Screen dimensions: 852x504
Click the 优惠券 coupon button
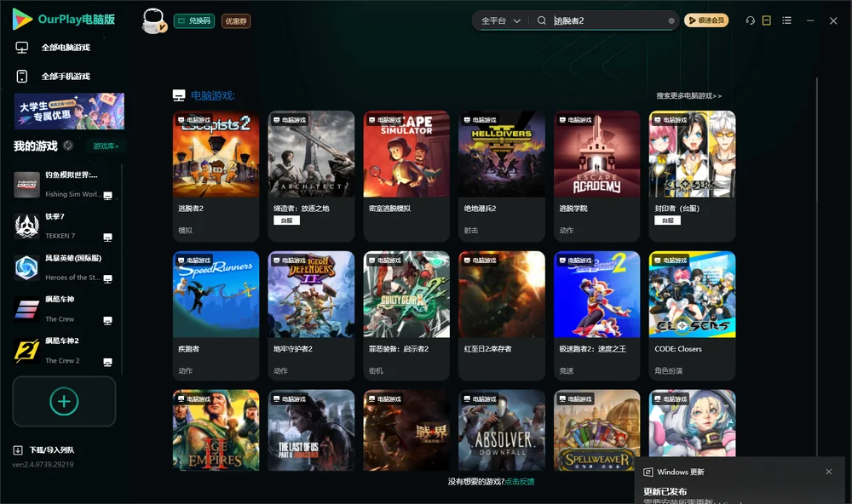click(236, 21)
